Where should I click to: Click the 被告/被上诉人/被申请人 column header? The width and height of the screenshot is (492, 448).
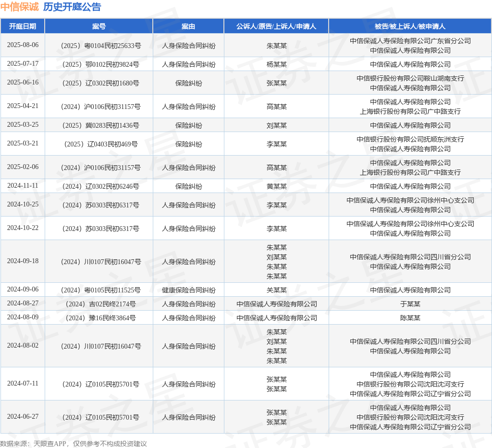[410, 26]
